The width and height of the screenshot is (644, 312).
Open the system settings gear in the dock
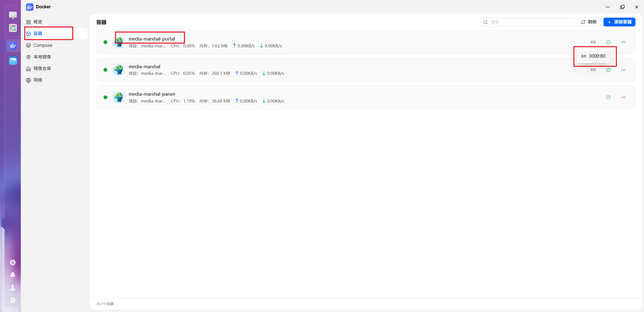13,300
